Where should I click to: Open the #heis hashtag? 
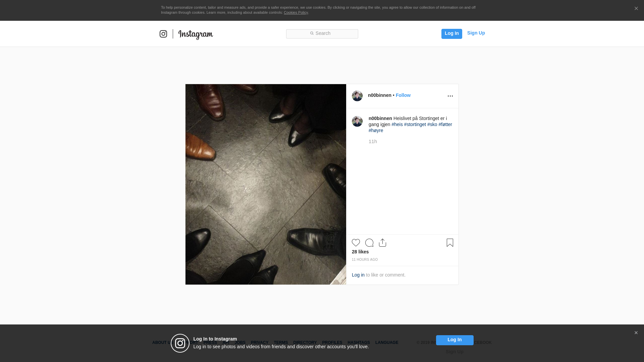(x=397, y=124)
